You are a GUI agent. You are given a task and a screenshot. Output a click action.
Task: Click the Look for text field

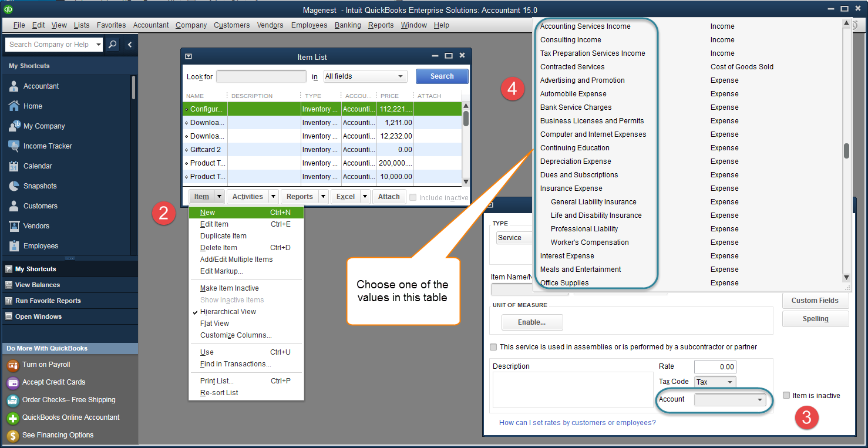pyautogui.click(x=261, y=76)
